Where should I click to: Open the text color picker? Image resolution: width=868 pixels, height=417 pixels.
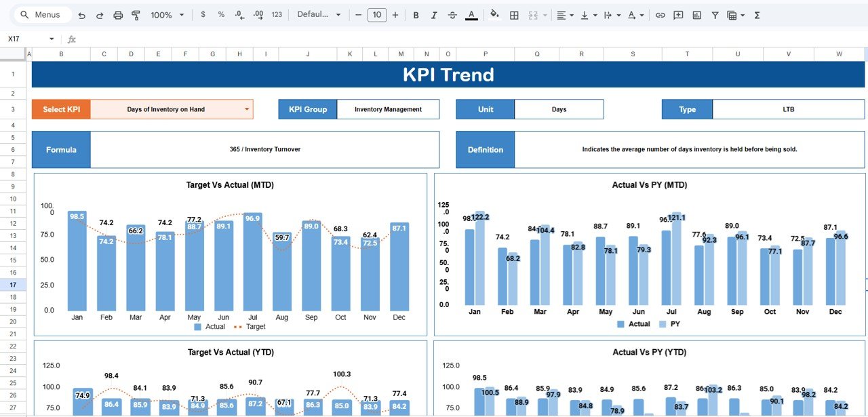(x=471, y=14)
